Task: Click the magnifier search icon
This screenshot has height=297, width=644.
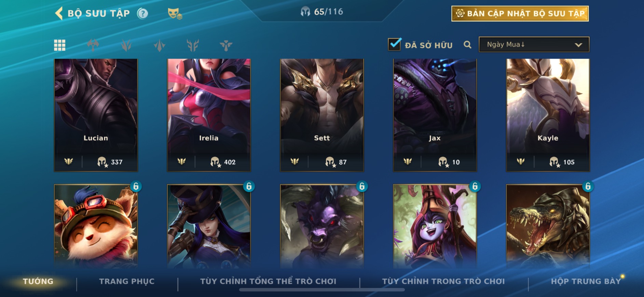Action: click(467, 45)
